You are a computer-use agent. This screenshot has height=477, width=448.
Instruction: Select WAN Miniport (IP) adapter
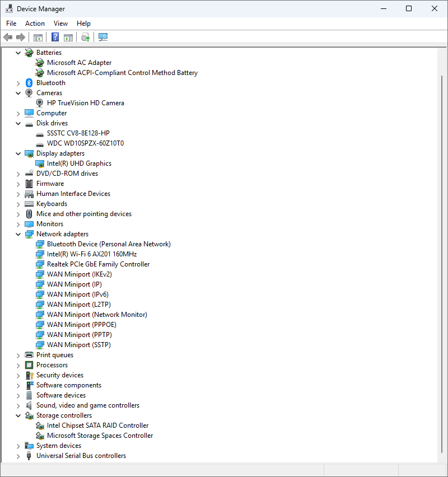pyautogui.click(x=74, y=284)
